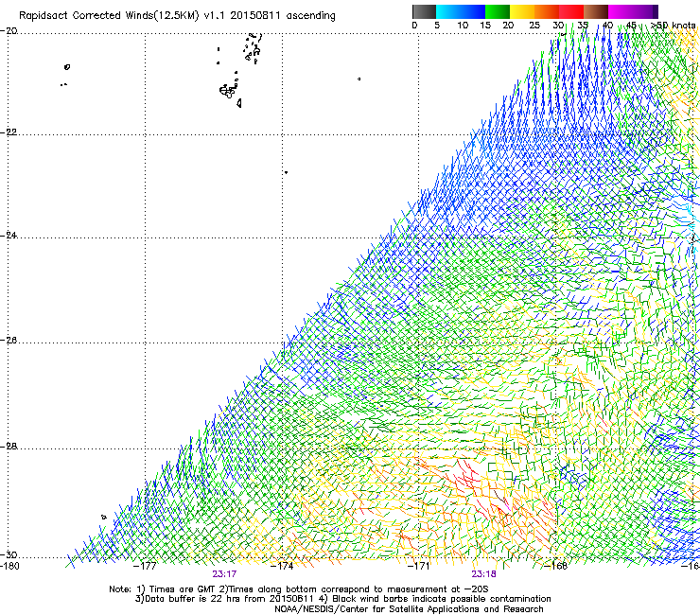Click the yellow 20-25 knots legend segment
The image size is (700, 615).
[x=522, y=11]
